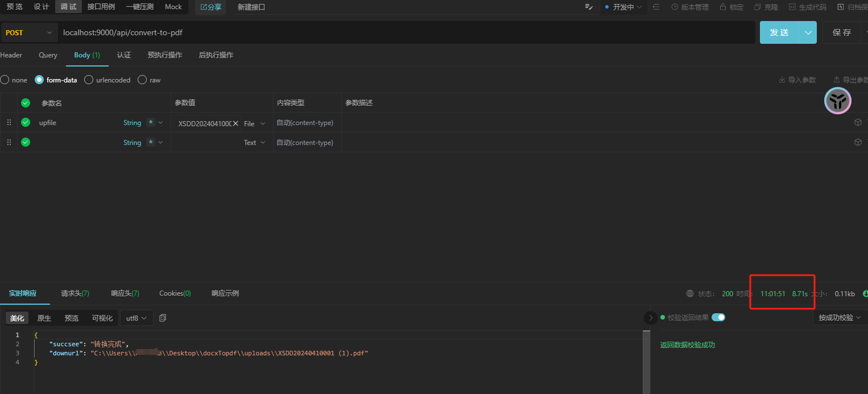Image resolution: width=868 pixels, height=394 pixels.
Task: Click the lock (锁定) icon in top toolbar
Action: pos(723,7)
